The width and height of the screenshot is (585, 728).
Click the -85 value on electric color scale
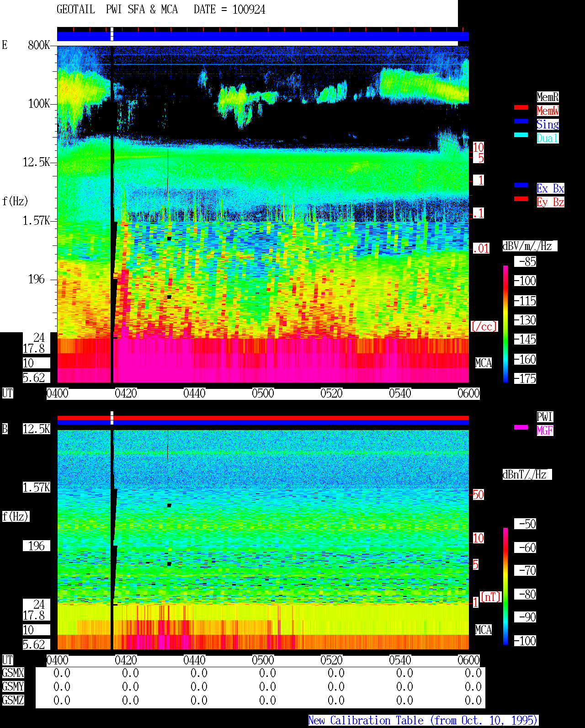525,261
